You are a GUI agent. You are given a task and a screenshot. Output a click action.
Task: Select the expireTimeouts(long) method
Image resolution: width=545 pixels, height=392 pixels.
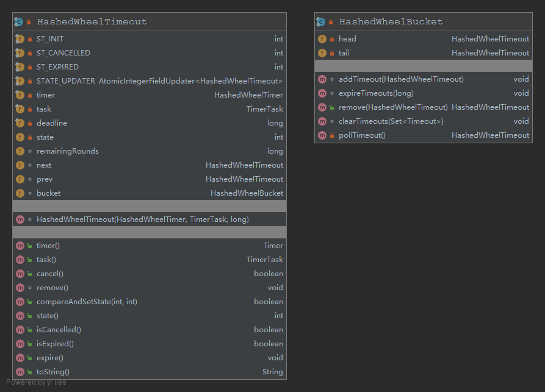pyautogui.click(x=377, y=93)
